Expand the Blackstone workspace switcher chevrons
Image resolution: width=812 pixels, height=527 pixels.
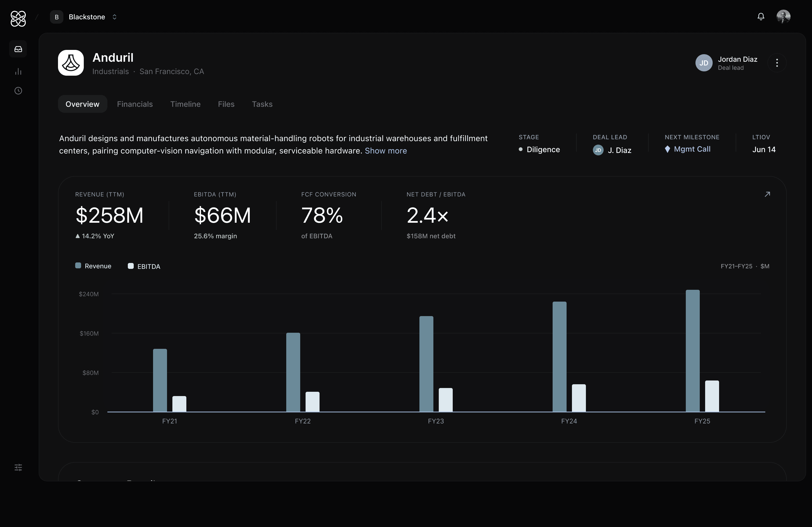click(115, 17)
